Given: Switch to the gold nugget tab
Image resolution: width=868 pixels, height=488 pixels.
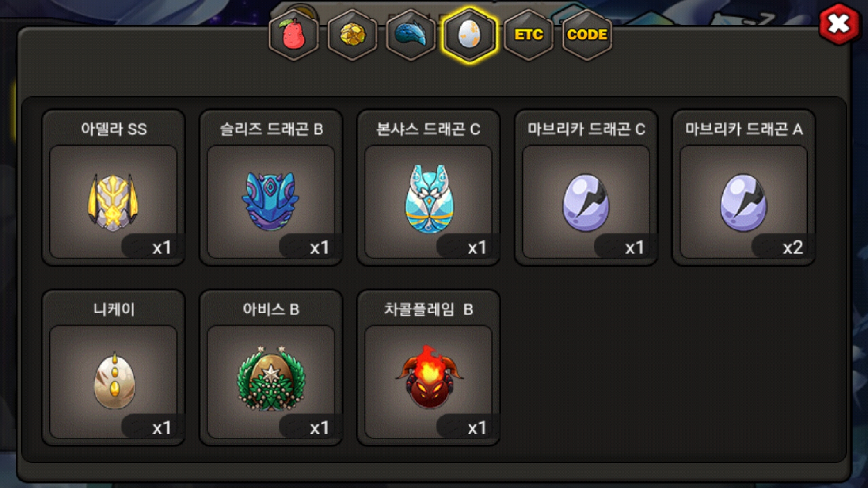Looking at the screenshot, I should 353,35.
